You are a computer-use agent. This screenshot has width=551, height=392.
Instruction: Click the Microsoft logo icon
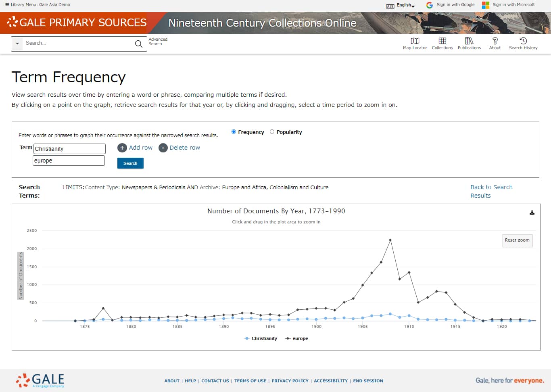point(486,5)
